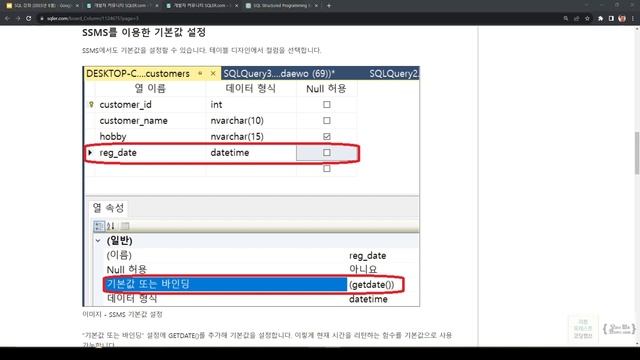Uncheck Null allow checkbox for hobby
The height and width of the screenshot is (360, 640).
point(327,136)
